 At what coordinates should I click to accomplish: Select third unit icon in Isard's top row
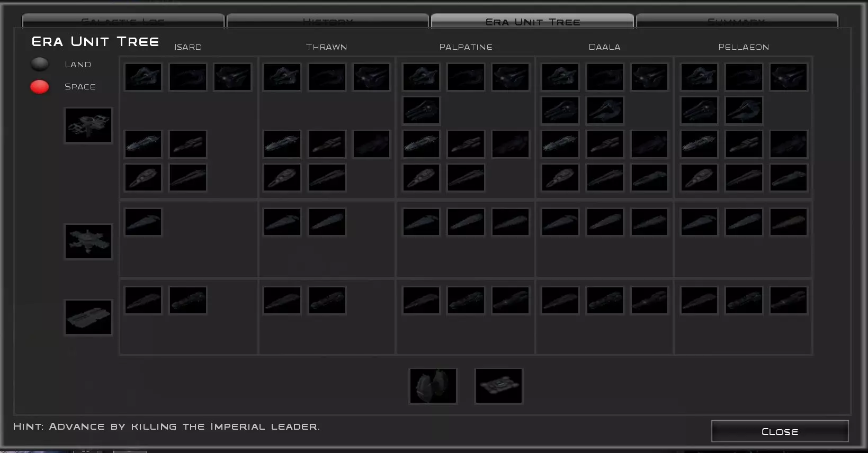(232, 77)
